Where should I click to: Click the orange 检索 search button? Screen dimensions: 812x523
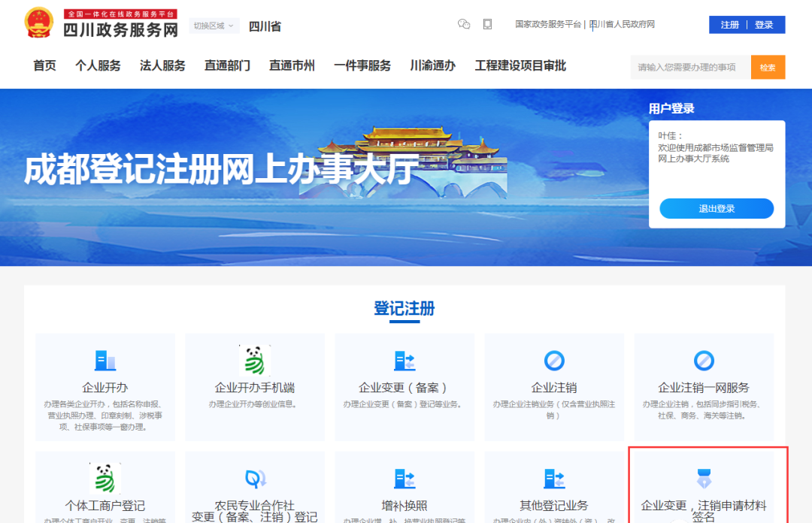[768, 68]
